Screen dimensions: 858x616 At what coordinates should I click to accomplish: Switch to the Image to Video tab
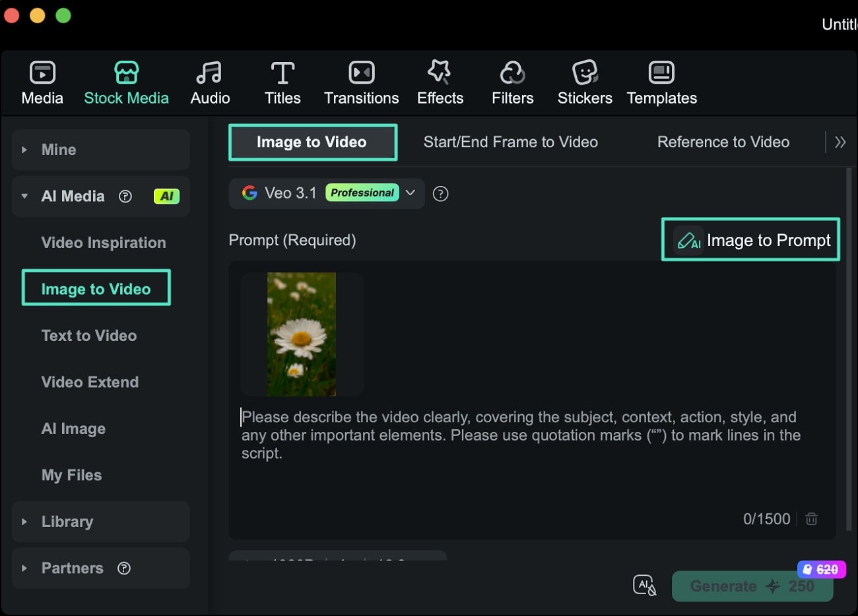click(313, 142)
